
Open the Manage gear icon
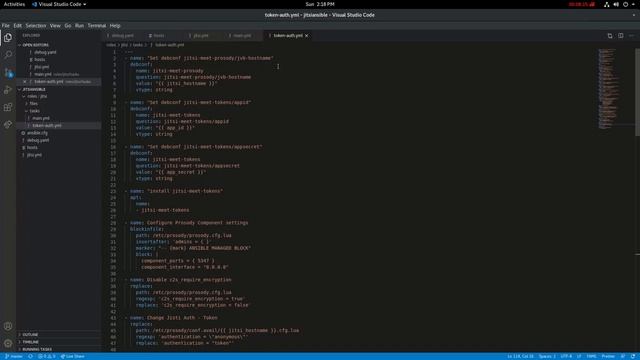pyautogui.click(x=8, y=343)
